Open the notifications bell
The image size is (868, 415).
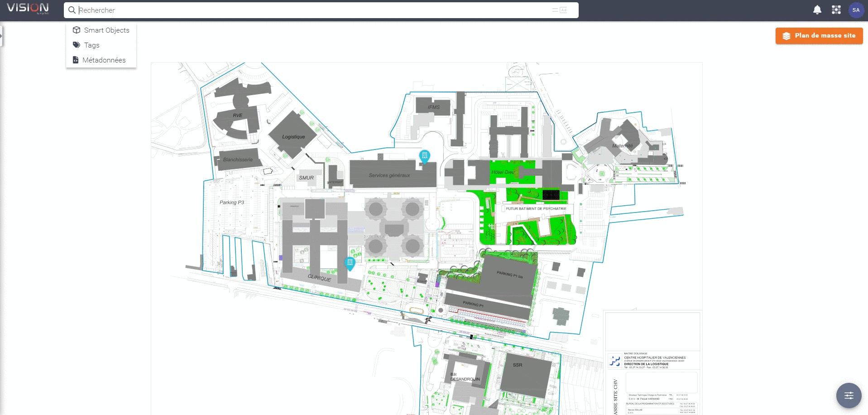(817, 10)
